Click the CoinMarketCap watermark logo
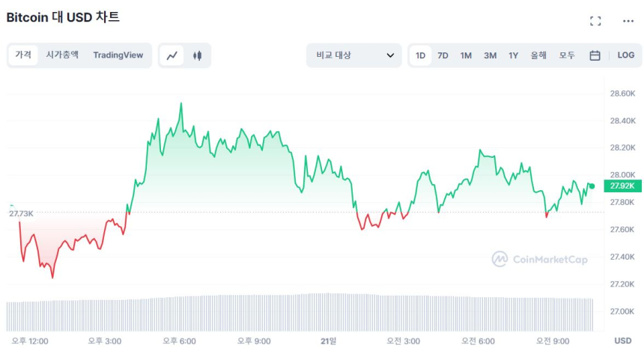 [x=540, y=259]
